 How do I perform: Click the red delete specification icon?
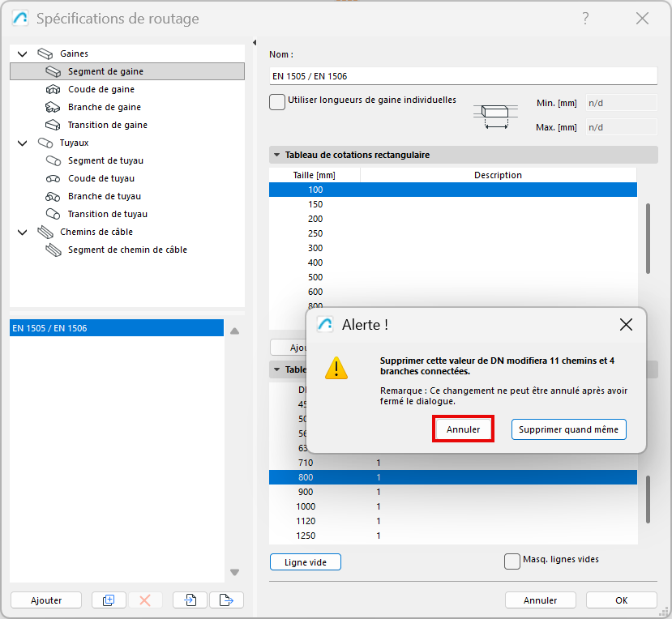tap(145, 600)
